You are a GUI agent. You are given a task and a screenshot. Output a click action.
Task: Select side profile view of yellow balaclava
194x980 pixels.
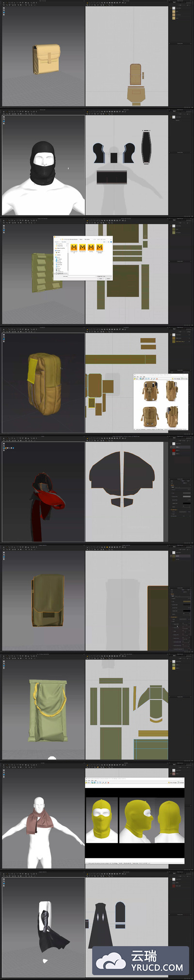pyautogui.click(x=137, y=820)
